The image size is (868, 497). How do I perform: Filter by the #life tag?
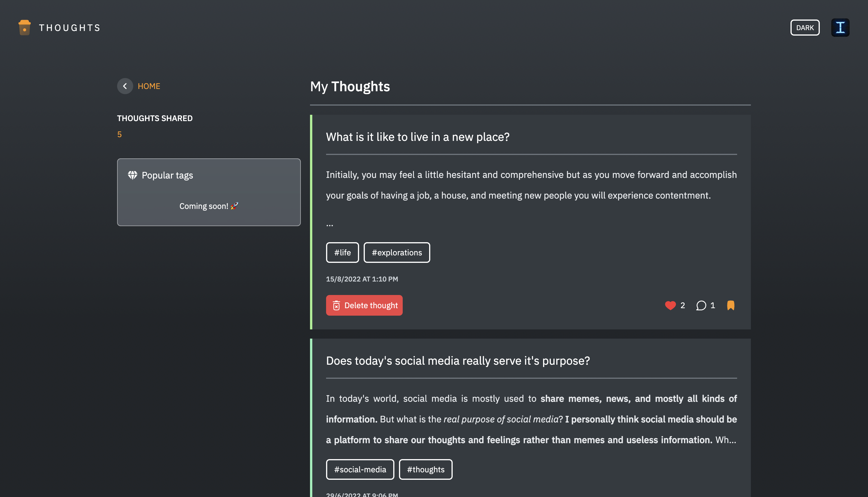tap(342, 253)
